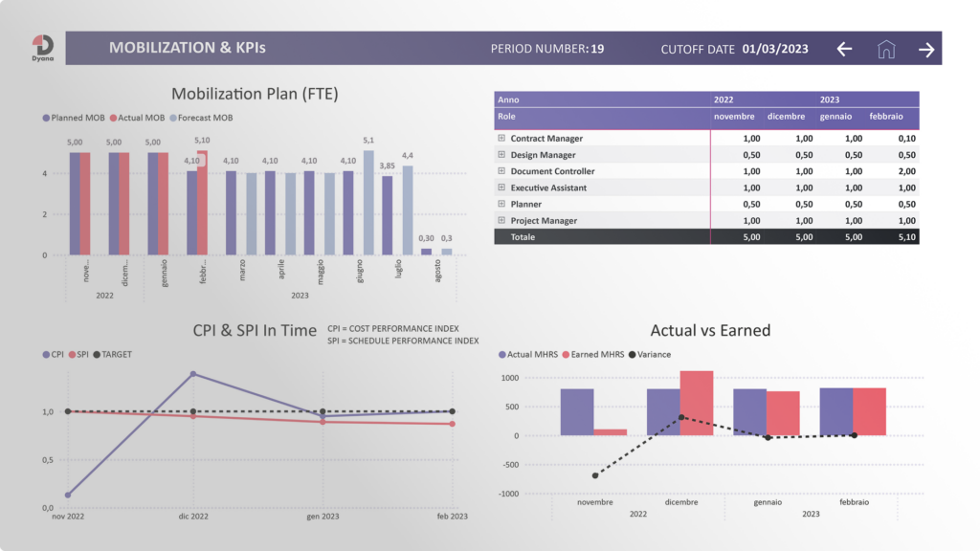
Task: Click the febbraio column header
Action: pyautogui.click(x=885, y=116)
